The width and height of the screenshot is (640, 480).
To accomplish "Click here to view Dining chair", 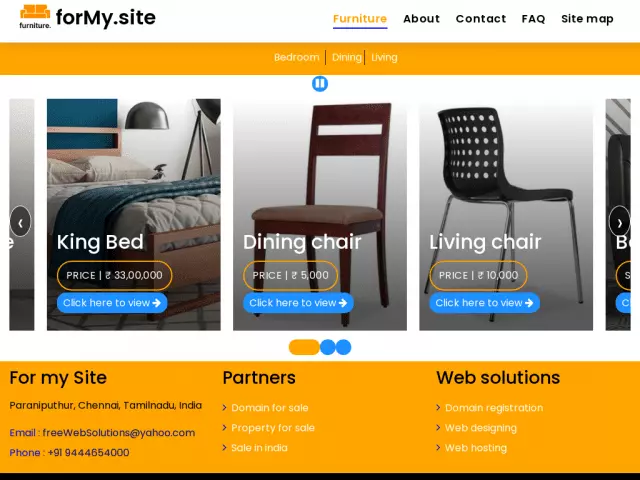I will 298,303.
